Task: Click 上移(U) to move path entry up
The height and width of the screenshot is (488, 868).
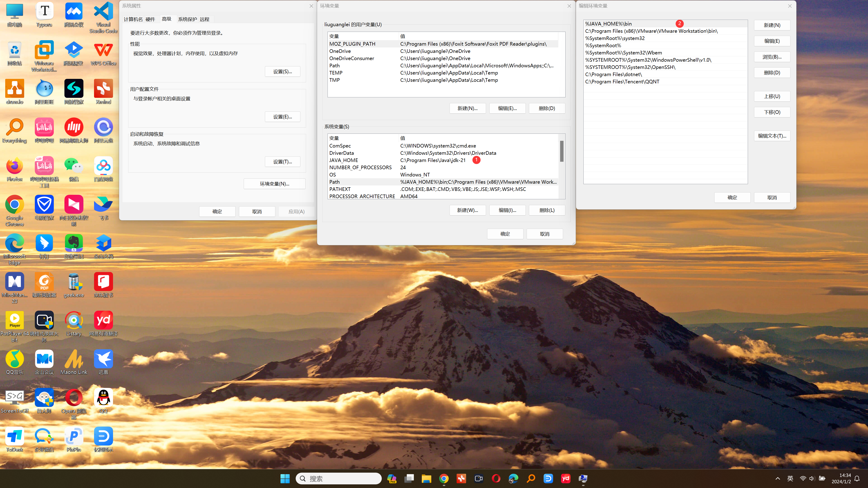Action: [x=772, y=96]
